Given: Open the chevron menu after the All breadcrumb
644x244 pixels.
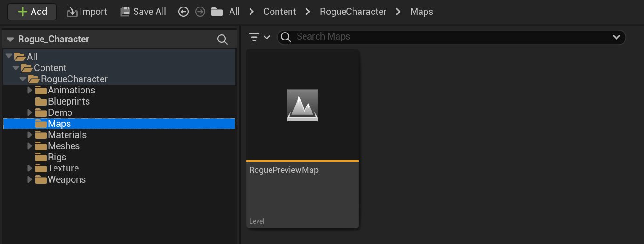Looking at the screenshot, I should pyautogui.click(x=251, y=12).
